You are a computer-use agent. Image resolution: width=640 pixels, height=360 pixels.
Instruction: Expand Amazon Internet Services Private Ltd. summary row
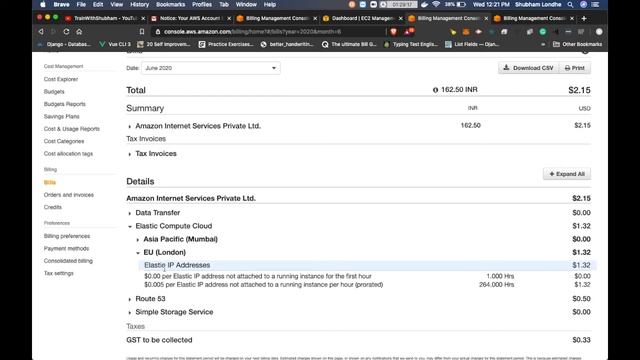[x=130, y=127]
